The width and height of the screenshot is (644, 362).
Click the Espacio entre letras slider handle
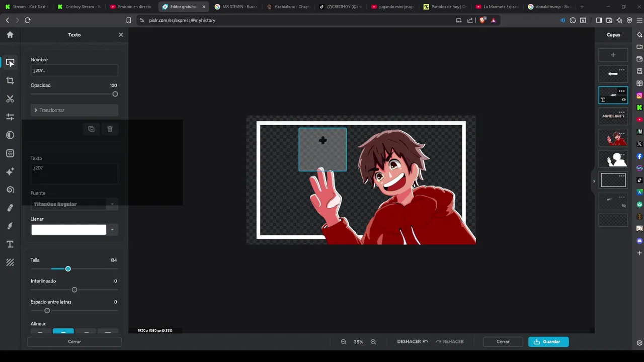pyautogui.click(x=47, y=311)
